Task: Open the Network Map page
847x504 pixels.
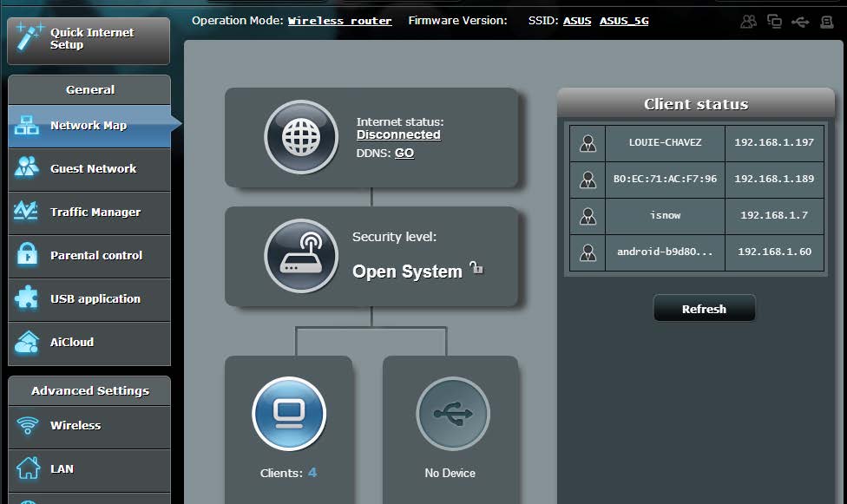Action: click(x=89, y=126)
